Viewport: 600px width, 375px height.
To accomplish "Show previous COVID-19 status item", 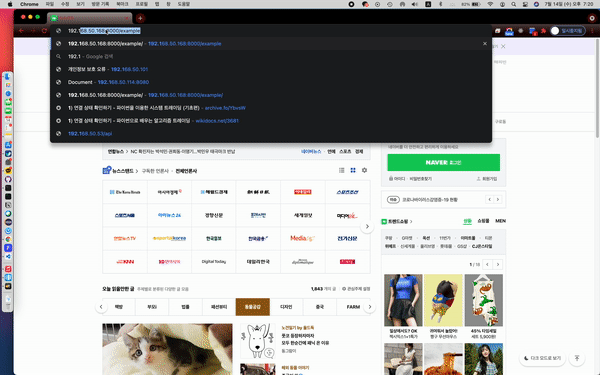I will tap(489, 199).
